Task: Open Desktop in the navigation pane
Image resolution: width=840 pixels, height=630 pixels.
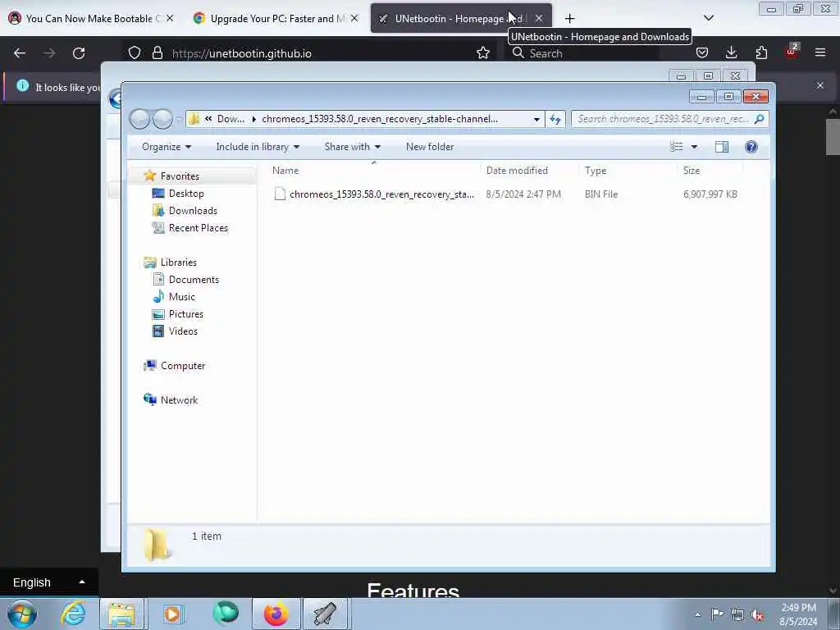Action: [186, 194]
